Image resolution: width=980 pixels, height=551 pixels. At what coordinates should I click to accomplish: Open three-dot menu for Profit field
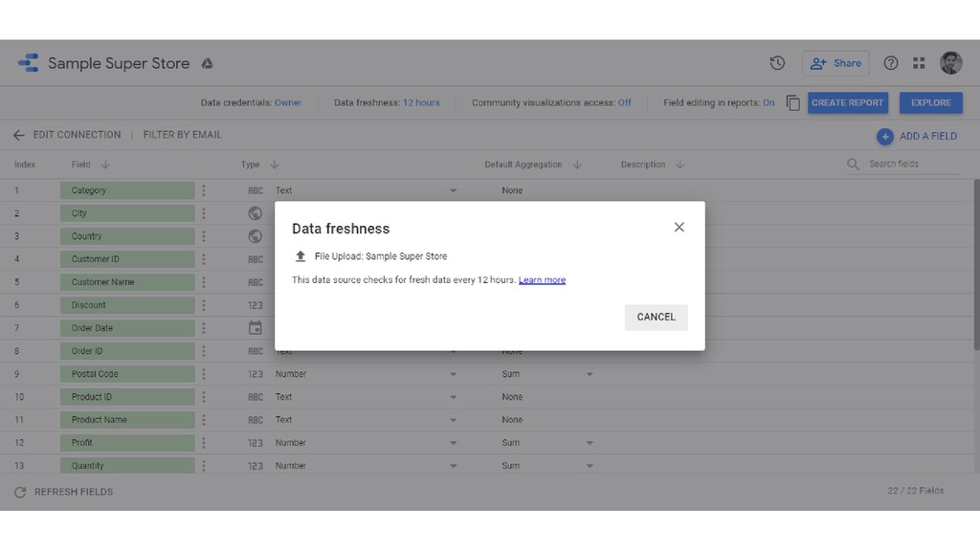point(203,443)
